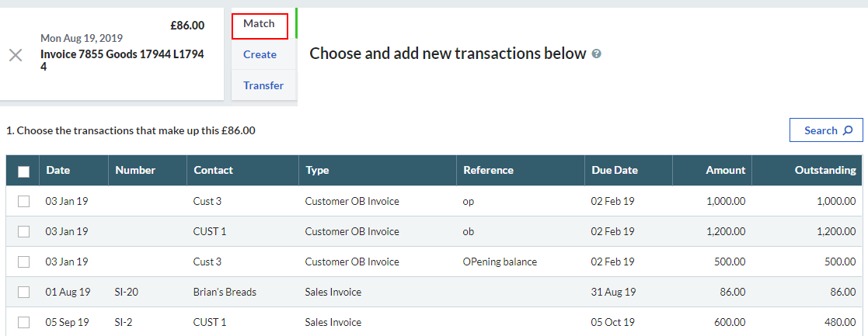Close the bank transaction panel with X
Viewport: 868px width, 336px height.
(x=15, y=55)
